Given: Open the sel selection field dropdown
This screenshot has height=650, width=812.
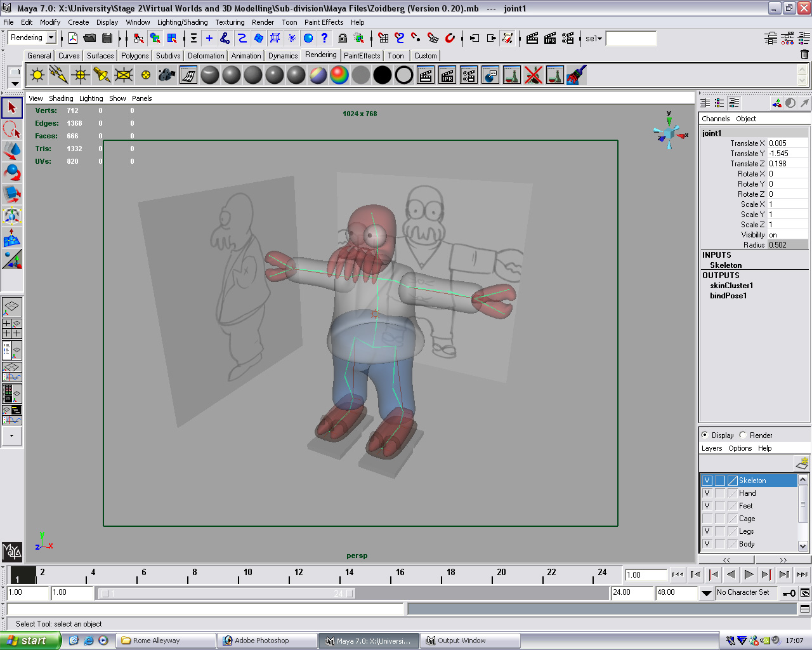Looking at the screenshot, I should click(x=594, y=39).
